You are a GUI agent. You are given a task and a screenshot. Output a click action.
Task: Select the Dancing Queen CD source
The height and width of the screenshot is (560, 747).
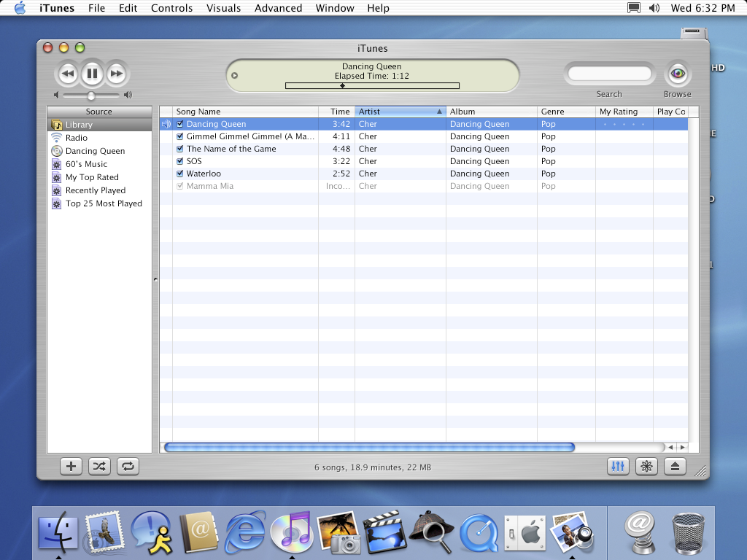(99, 151)
